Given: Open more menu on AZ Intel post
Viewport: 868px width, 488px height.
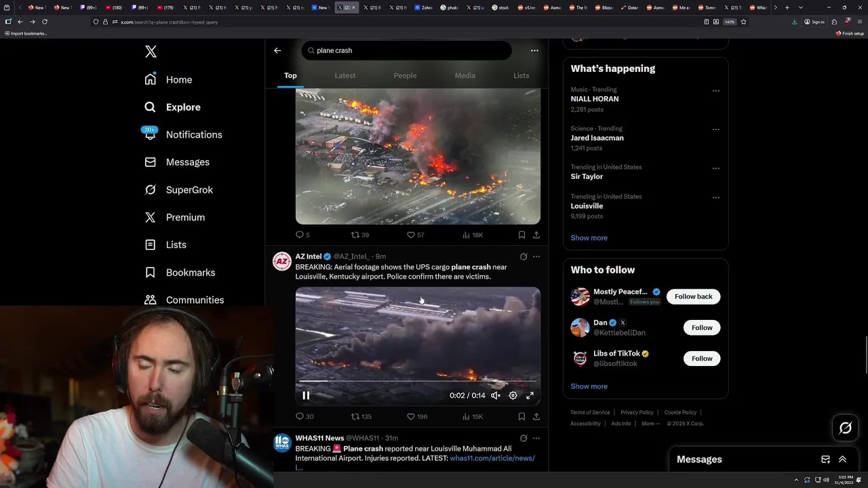Looking at the screenshot, I should pos(536,257).
